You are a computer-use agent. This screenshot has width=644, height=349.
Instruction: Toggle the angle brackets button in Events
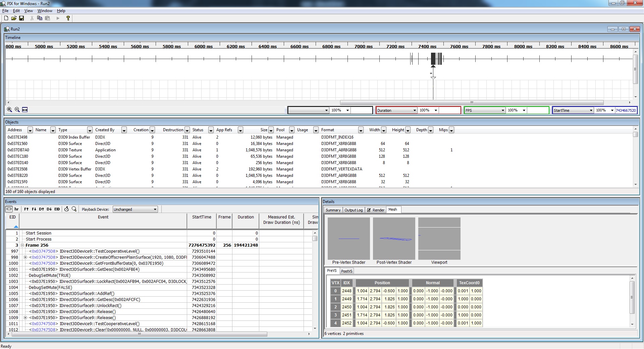click(9, 209)
